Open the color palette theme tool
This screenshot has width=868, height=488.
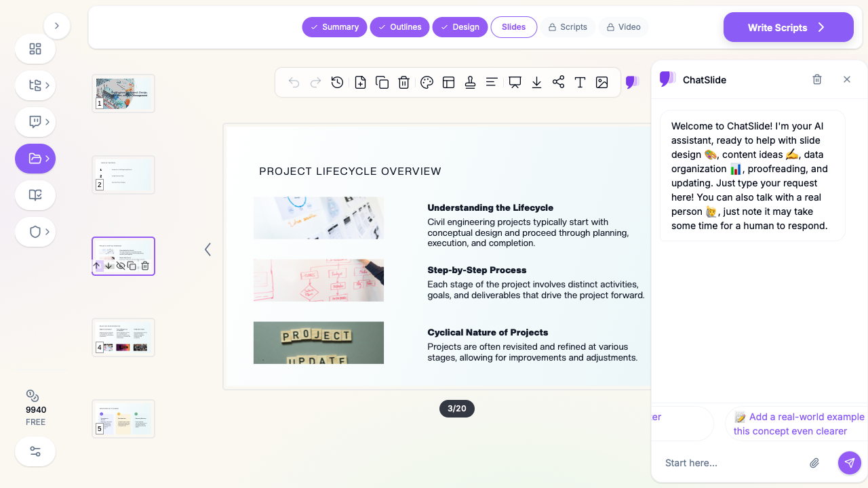pos(427,83)
